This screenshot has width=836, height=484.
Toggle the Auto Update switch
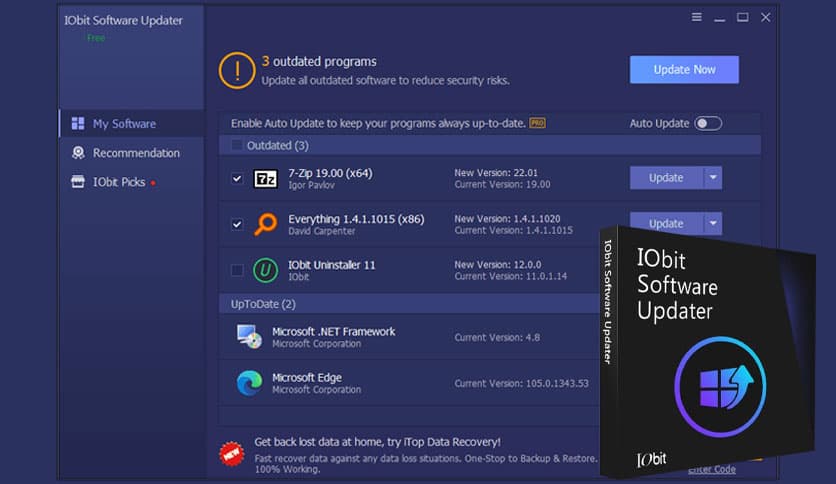pos(709,123)
